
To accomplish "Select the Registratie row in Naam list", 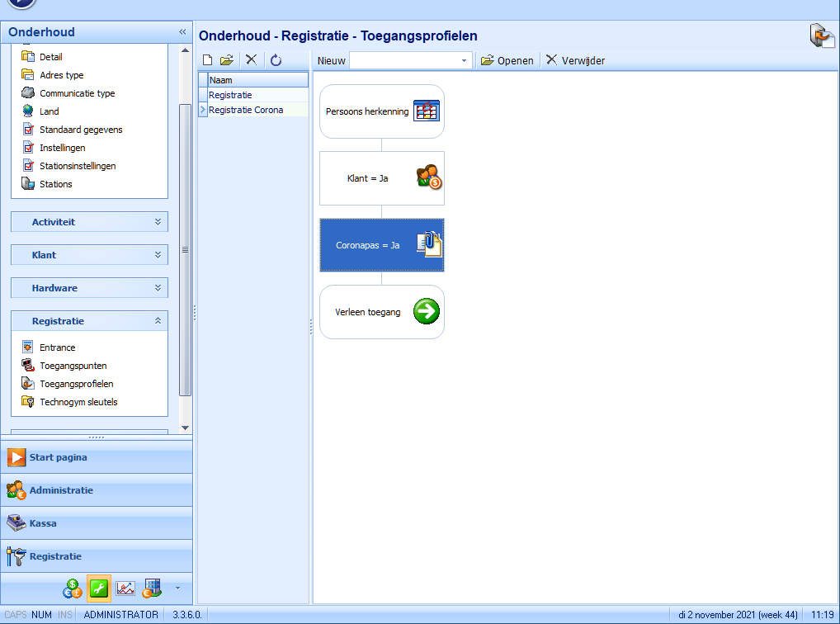I will 230,95.
